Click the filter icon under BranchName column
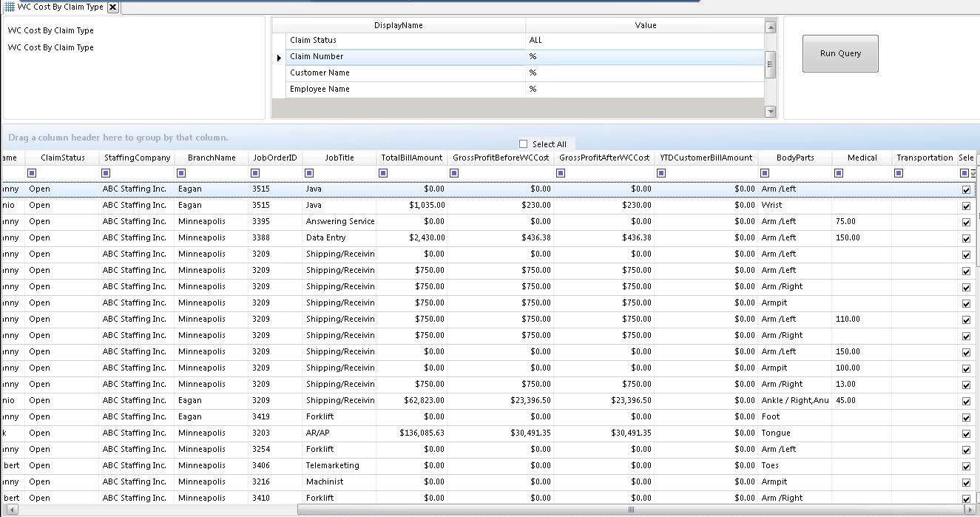Screen dimensions: 980x517 [x=181, y=173]
